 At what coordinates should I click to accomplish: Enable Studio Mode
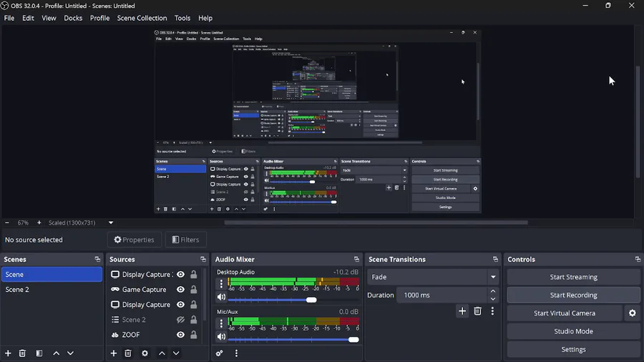click(573, 331)
